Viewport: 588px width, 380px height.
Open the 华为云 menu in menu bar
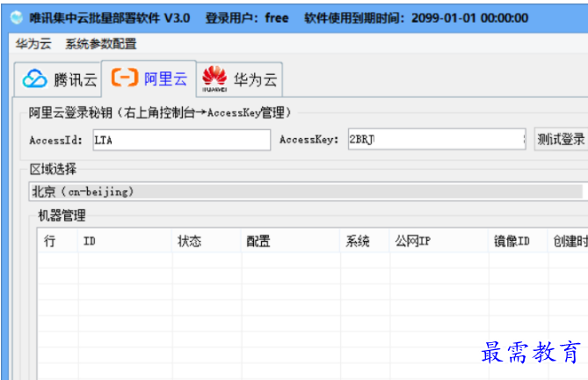point(33,44)
